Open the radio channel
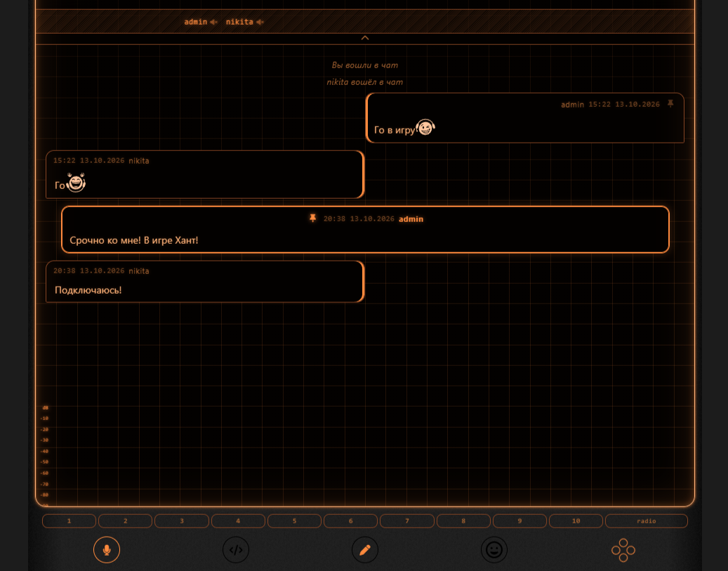 click(647, 521)
